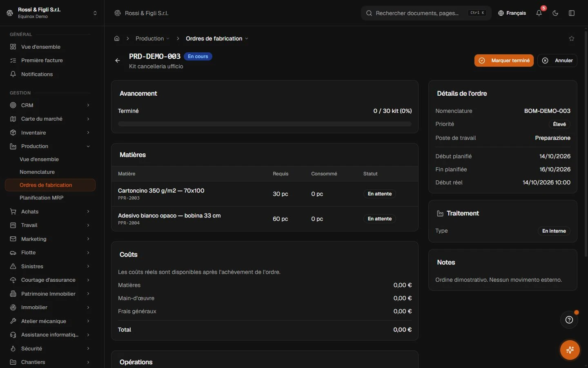Open Première facture in the sidebar

(x=50, y=60)
